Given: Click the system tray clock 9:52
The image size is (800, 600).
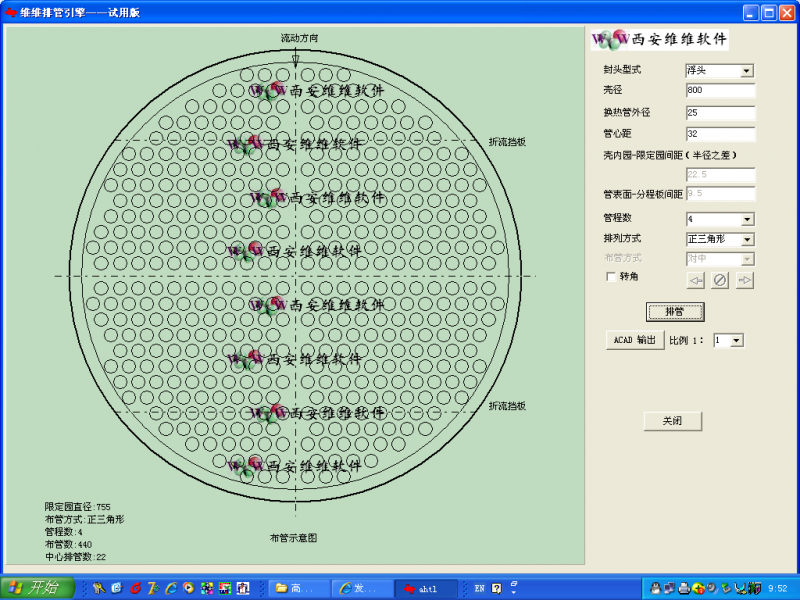Looking at the screenshot, I should coord(778,588).
